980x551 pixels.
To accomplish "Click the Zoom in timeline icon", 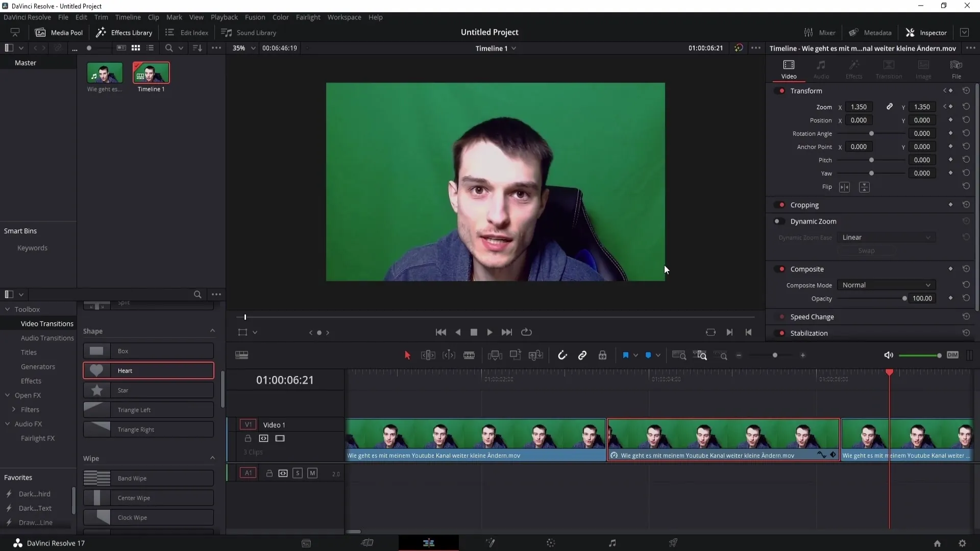I will [803, 355].
